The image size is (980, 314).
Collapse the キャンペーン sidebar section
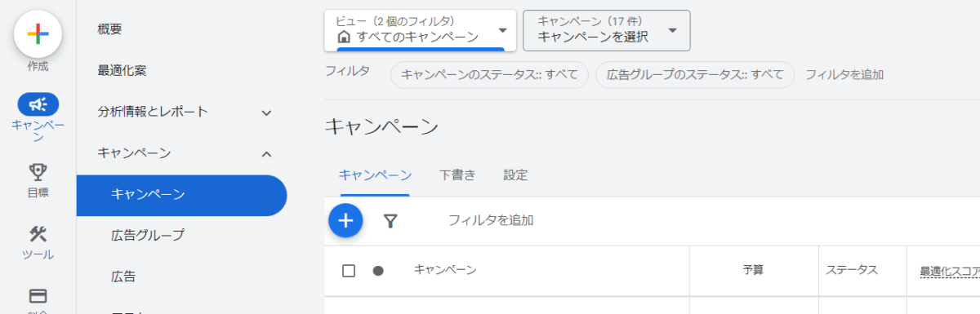(181, 153)
